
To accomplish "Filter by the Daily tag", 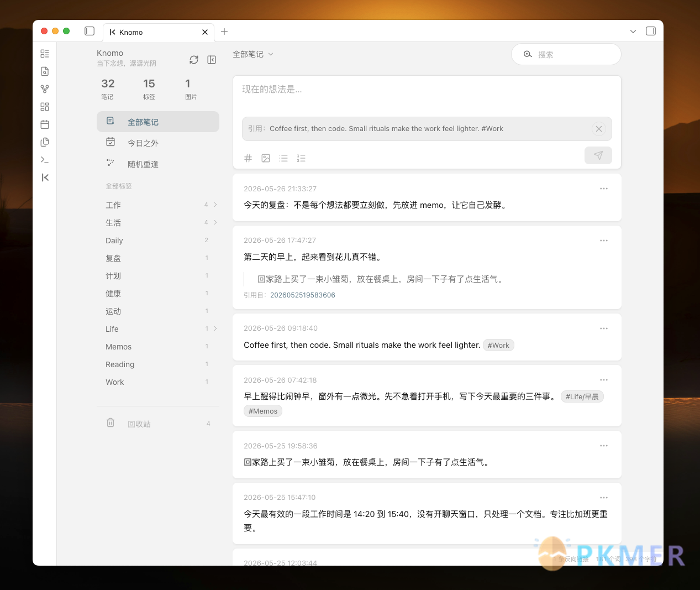I will pos(114,241).
